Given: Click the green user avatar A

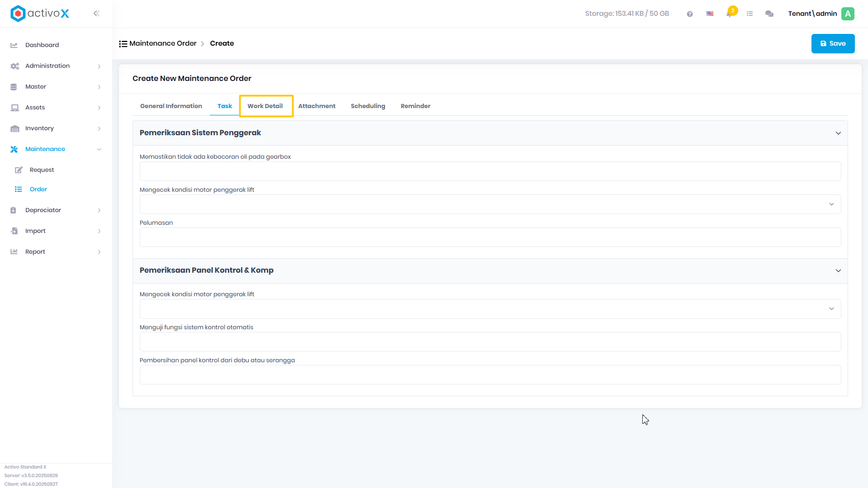Looking at the screenshot, I should point(848,14).
